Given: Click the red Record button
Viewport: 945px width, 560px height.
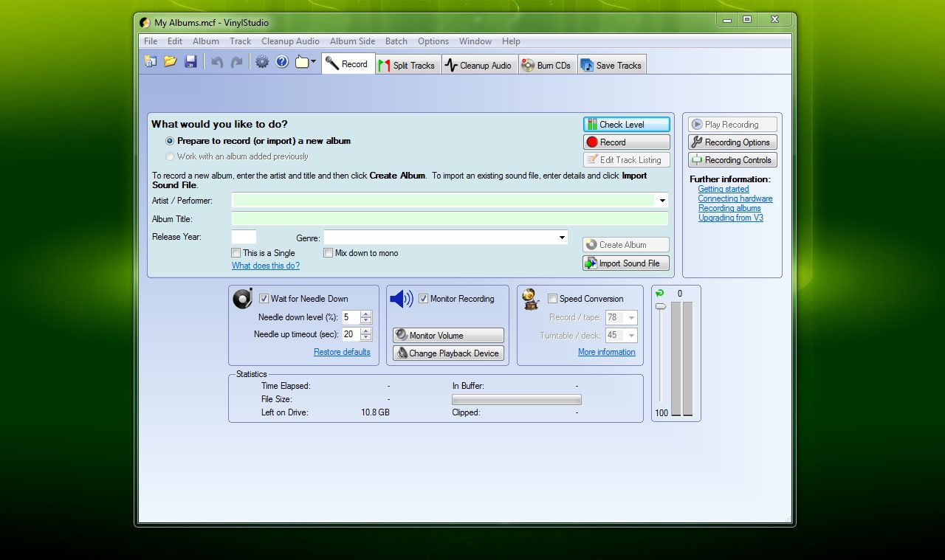Looking at the screenshot, I should point(627,142).
